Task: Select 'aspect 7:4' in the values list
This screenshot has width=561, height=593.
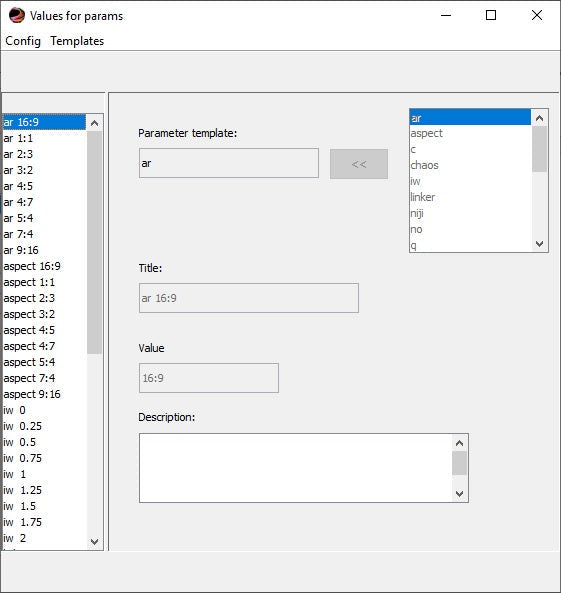Action: coord(44,378)
